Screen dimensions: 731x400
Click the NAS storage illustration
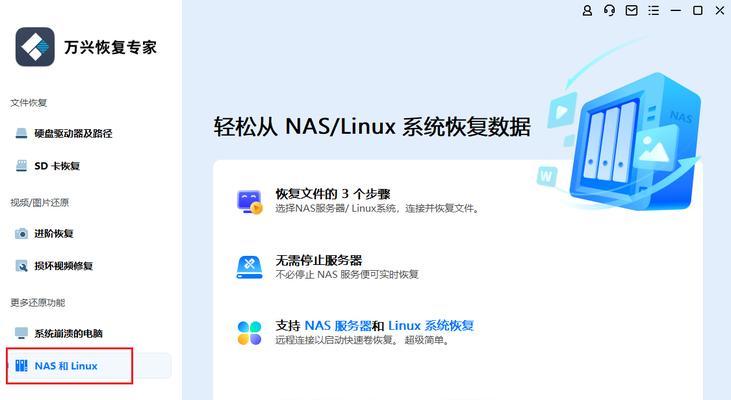[x=622, y=140]
